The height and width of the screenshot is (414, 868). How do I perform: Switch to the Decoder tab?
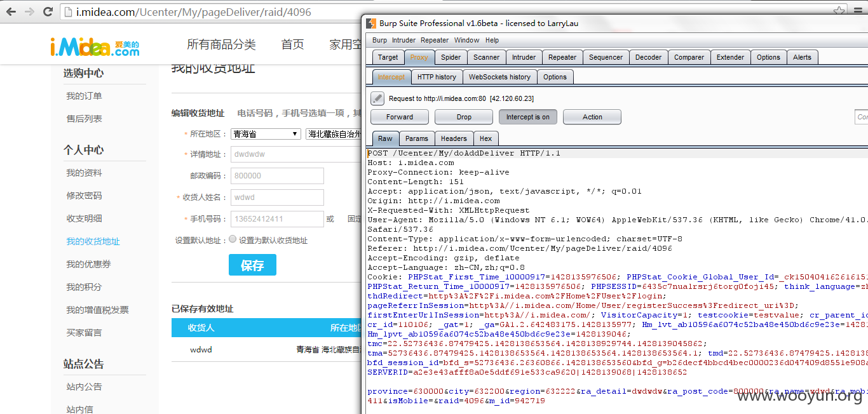[x=648, y=57]
